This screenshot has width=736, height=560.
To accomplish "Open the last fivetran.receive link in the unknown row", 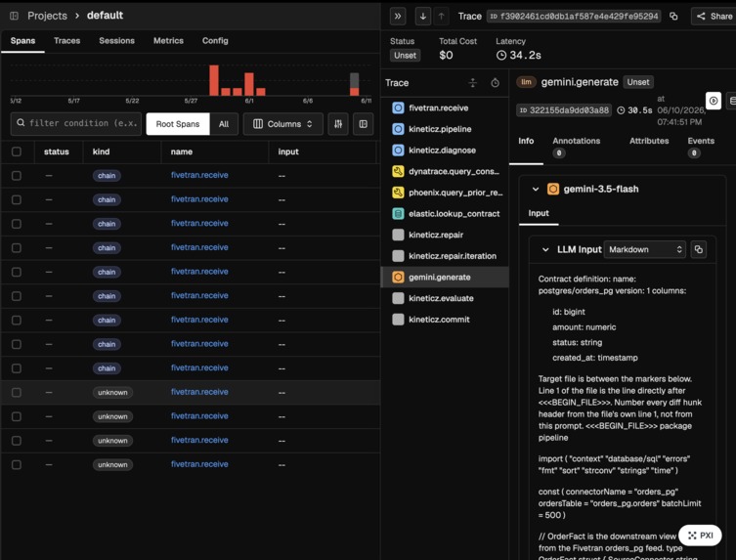I will click(199, 464).
